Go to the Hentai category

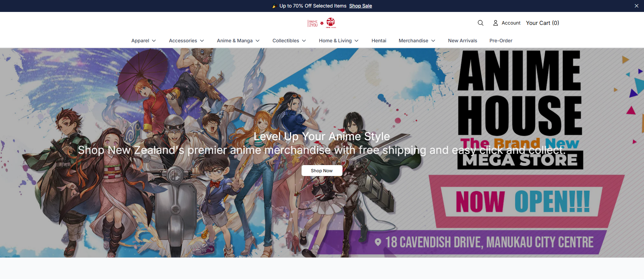point(379,41)
